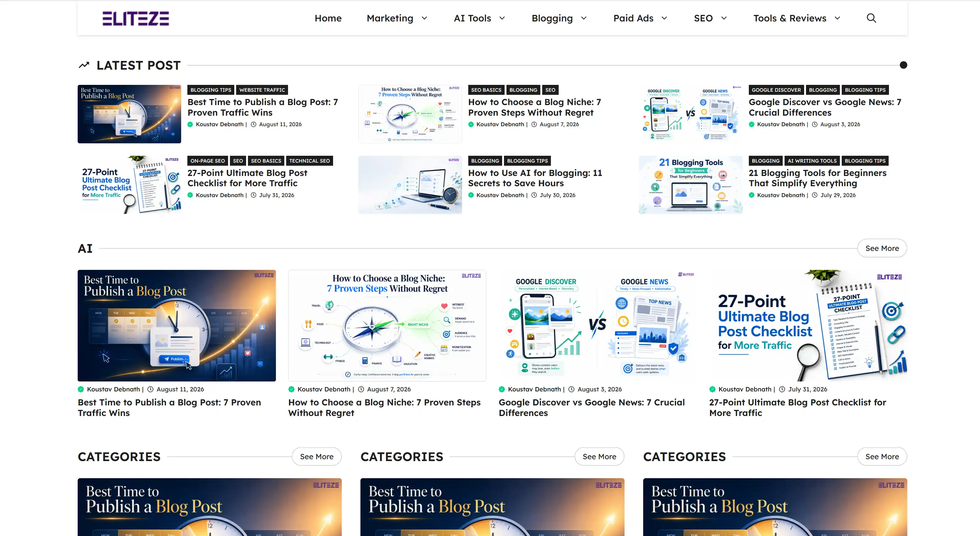This screenshot has width=980, height=536.
Task: Select the GOOGLE DISCOVER tag
Action: click(x=776, y=90)
